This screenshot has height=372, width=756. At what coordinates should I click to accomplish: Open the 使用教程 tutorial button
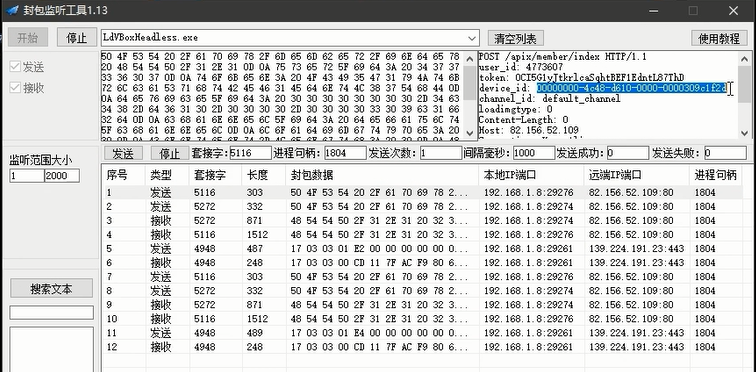tap(719, 39)
